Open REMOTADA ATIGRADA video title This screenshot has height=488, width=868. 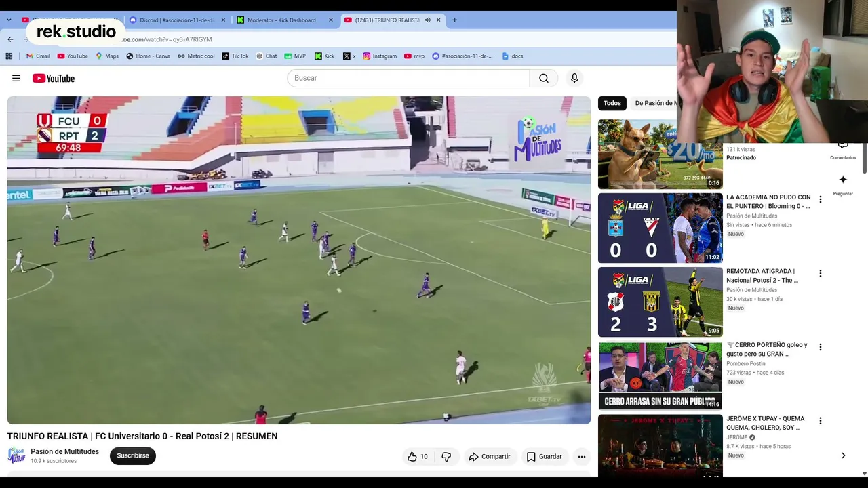point(762,275)
